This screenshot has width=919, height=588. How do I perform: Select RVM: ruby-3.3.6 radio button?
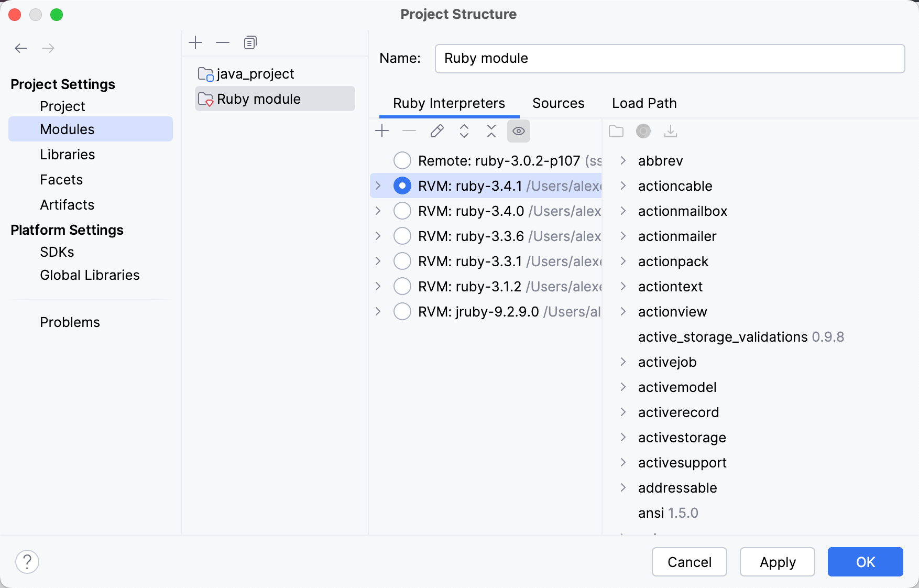tap(402, 236)
